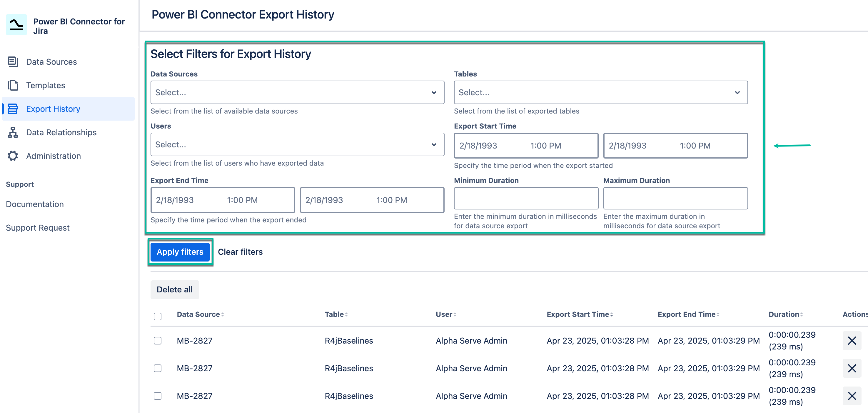Click Clear filters to reset selections
This screenshot has width=868, height=413.
click(x=241, y=252)
